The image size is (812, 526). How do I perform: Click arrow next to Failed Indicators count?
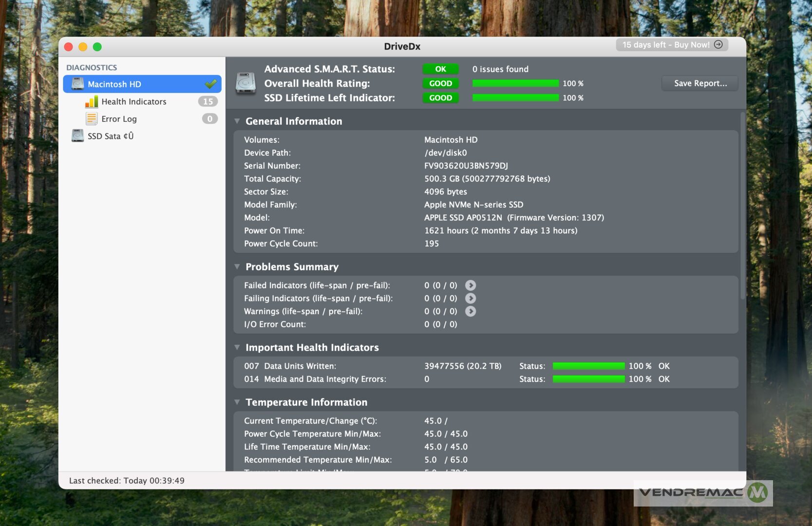click(470, 285)
